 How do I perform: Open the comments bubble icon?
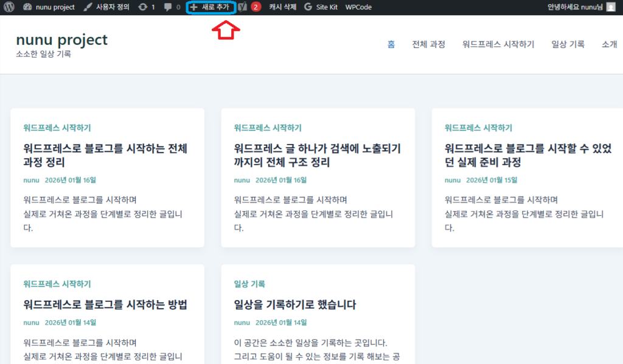coord(168,7)
